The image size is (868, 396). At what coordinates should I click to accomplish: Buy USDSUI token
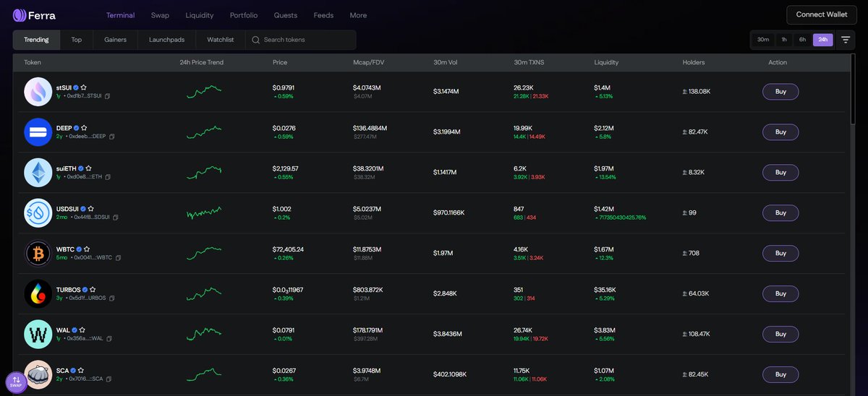[x=780, y=213]
